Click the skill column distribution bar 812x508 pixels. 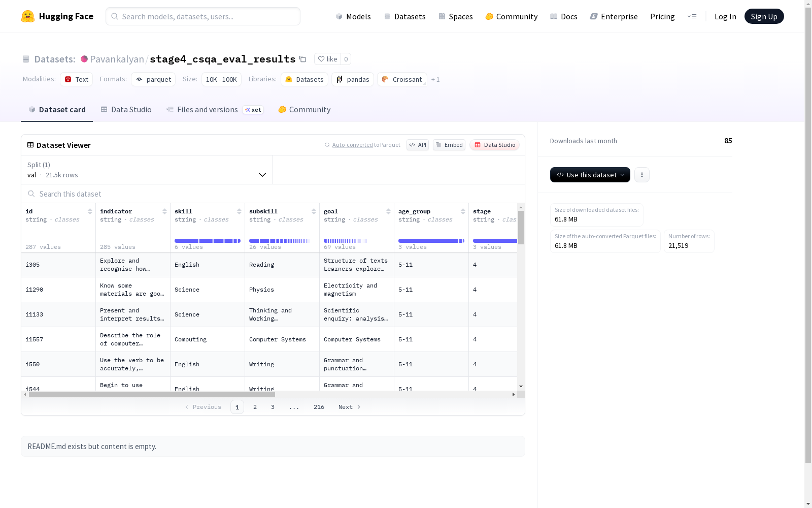coord(208,241)
